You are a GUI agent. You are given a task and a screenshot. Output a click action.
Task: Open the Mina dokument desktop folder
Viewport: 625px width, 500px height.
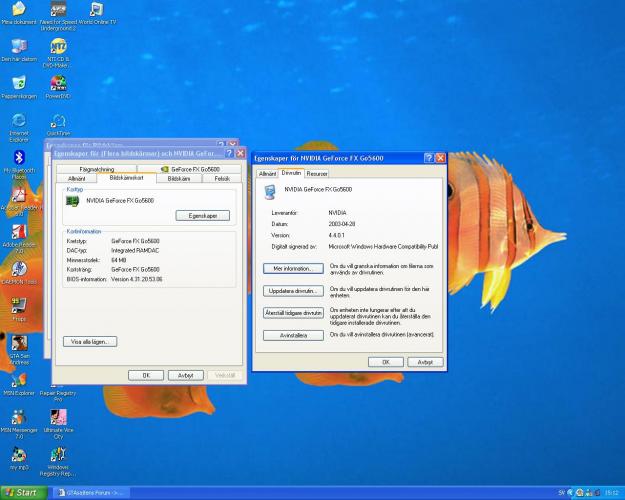(x=19, y=11)
